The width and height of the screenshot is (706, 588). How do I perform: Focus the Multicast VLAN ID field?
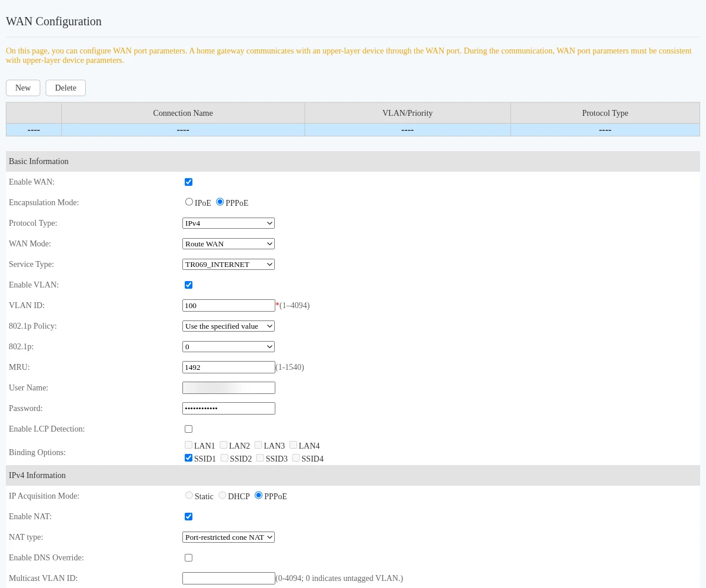tap(229, 578)
